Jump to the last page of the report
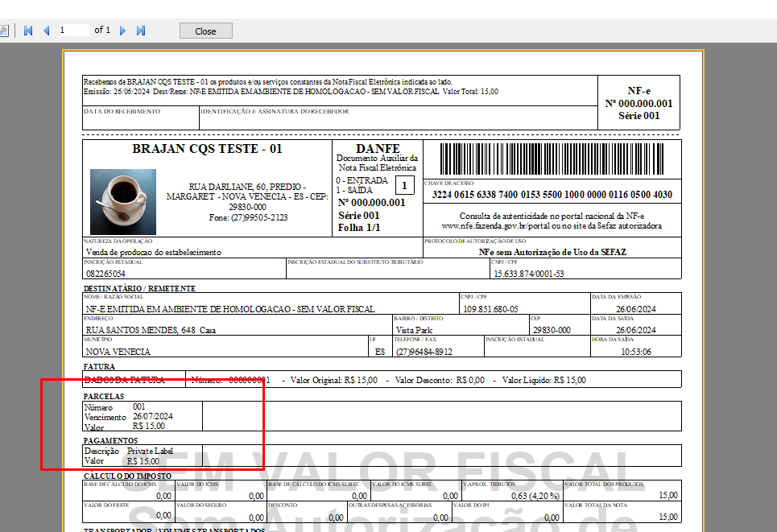This screenshot has height=532, width=777. 141,31
